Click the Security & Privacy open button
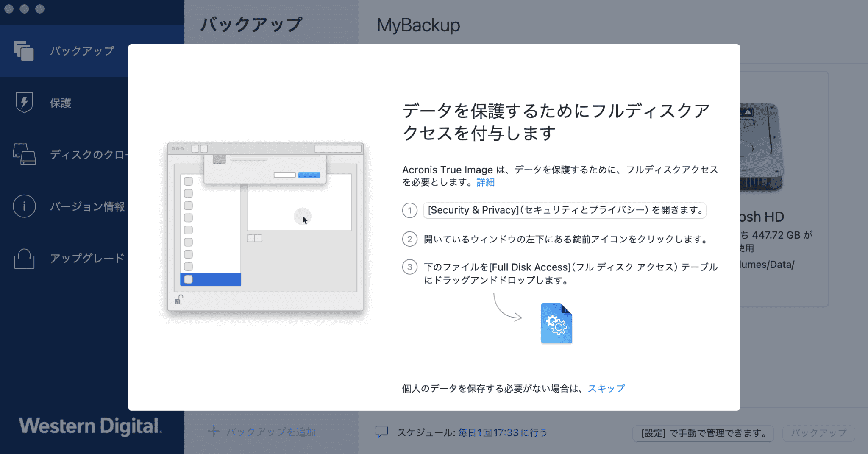This screenshot has width=868, height=454. [x=565, y=210]
